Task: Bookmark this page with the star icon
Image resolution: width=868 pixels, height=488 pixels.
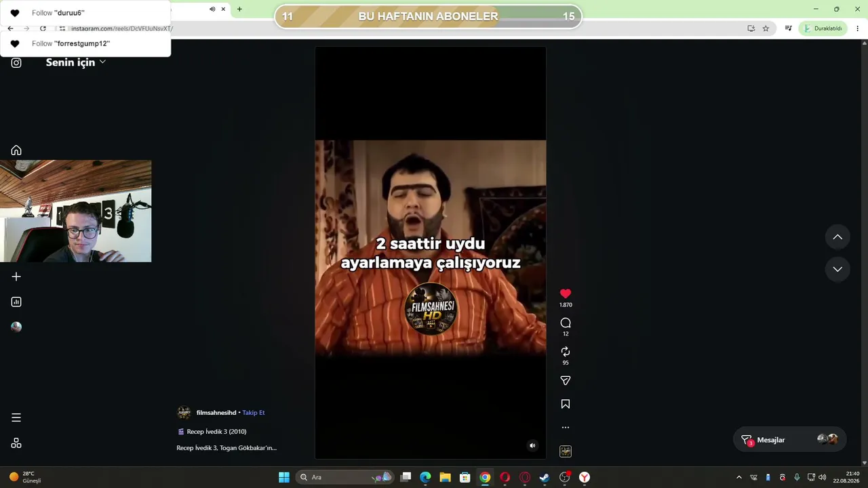Action: click(766, 28)
